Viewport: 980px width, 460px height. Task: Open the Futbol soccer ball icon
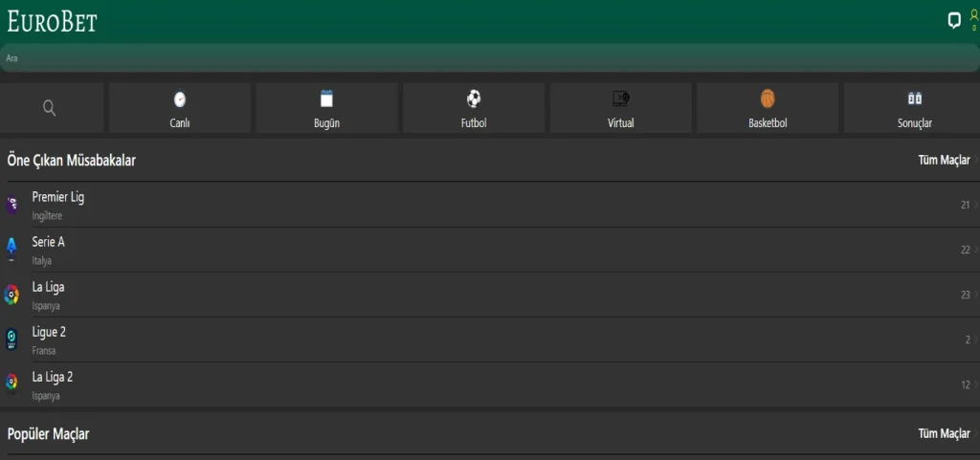474,99
